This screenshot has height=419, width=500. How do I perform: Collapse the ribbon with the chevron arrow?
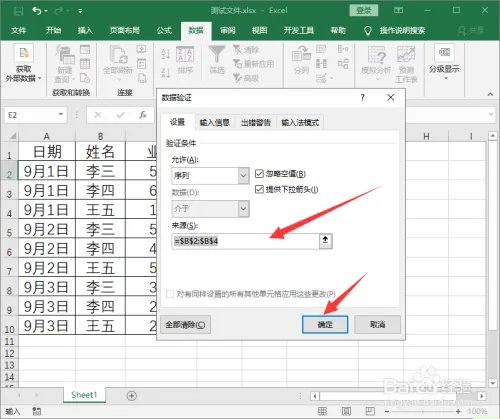(x=490, y=94)
